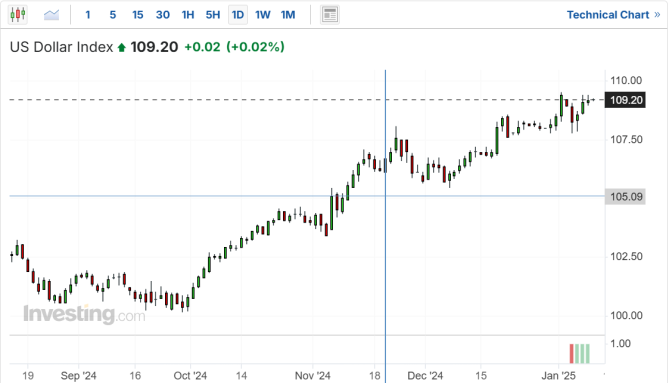
Task: Click the Nov '24 date axis label
Action: click(x=313, y=376)
